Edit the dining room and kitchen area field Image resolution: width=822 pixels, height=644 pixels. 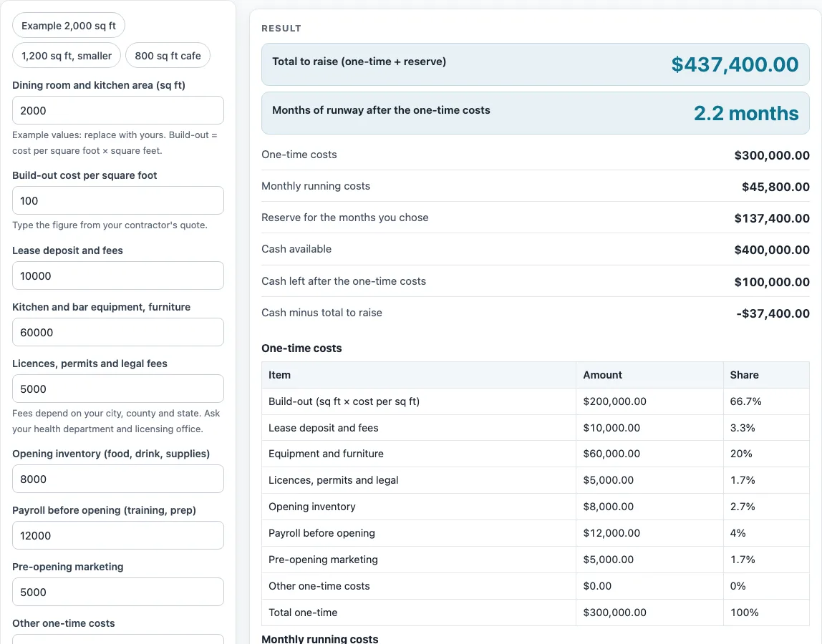click(118, 111)
